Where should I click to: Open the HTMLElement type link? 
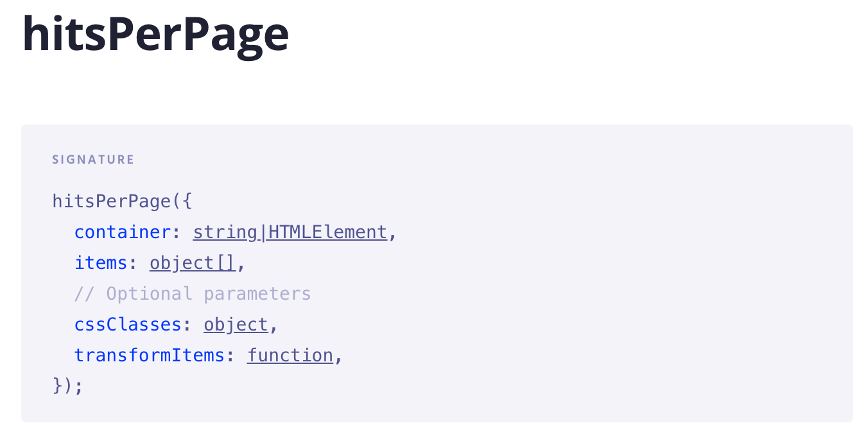click(x=327, y=232)
